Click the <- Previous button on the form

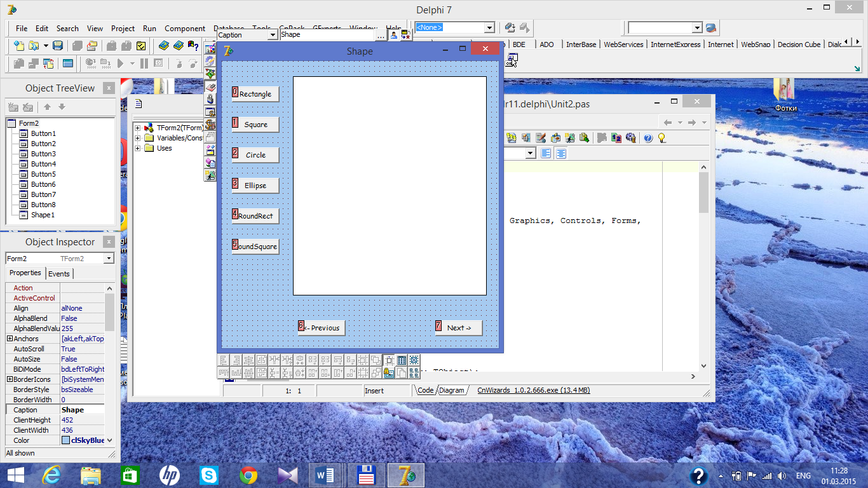pyautogui.click(x=322, y=328)
